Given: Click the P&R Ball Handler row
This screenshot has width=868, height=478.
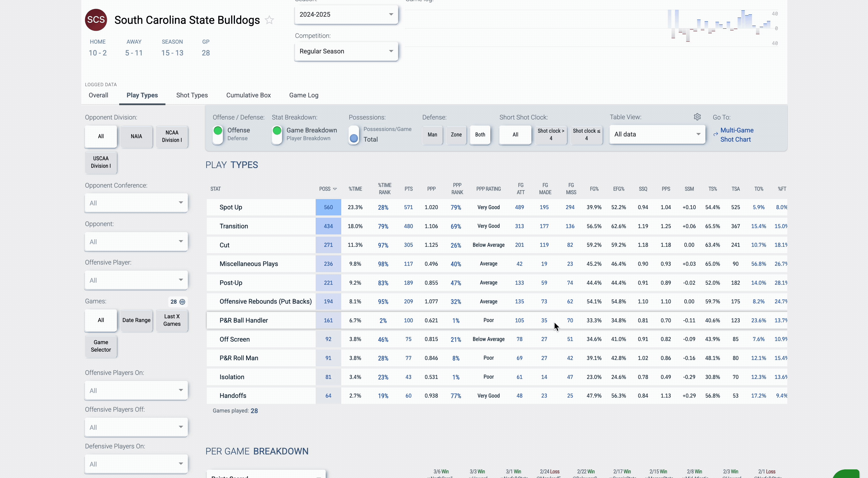Looking at the screenshot, I should (x=244, y=321).
